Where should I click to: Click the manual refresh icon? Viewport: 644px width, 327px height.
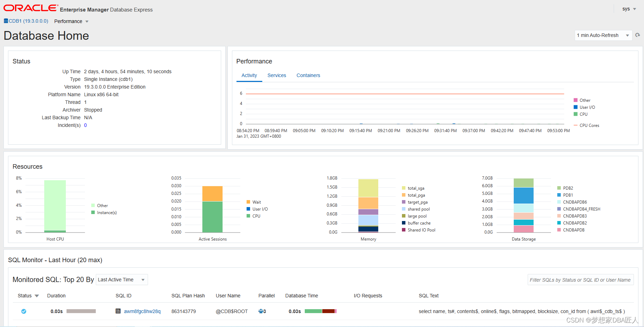[638, 35]
